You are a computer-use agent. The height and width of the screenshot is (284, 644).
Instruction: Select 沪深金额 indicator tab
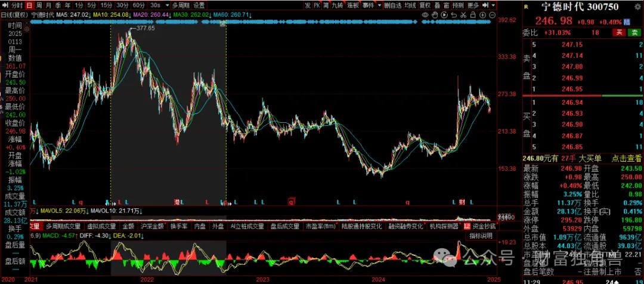coord(152,227)
